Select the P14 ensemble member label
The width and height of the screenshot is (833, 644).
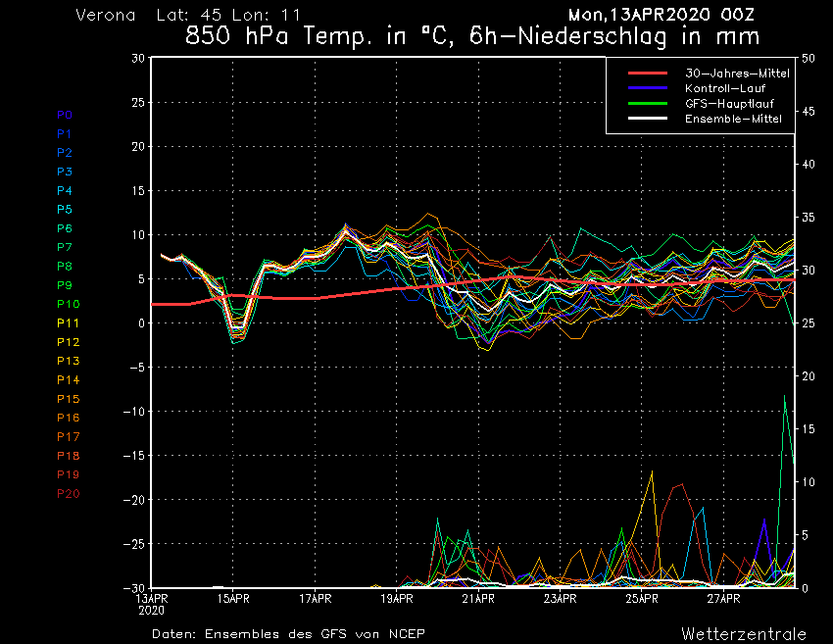point(68,380)
